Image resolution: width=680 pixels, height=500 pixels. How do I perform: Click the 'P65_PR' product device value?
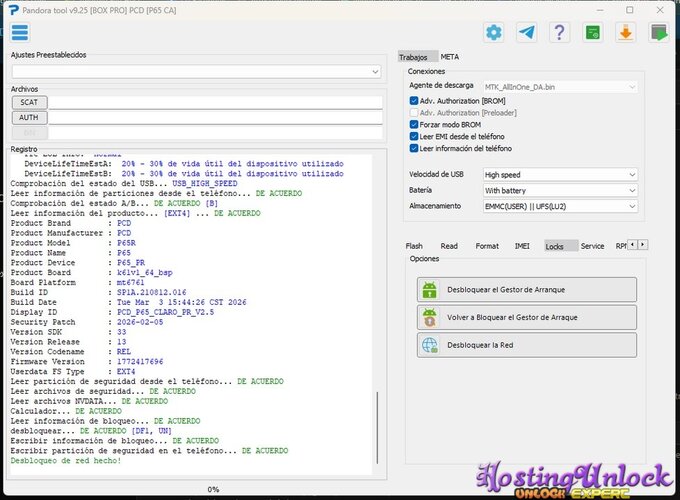tap(131, 263)
